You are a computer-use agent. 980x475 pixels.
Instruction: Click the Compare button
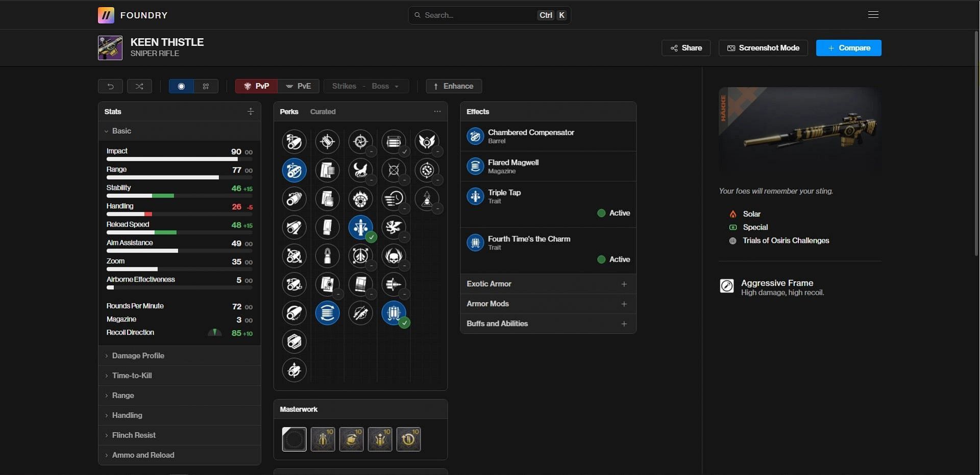848,48
